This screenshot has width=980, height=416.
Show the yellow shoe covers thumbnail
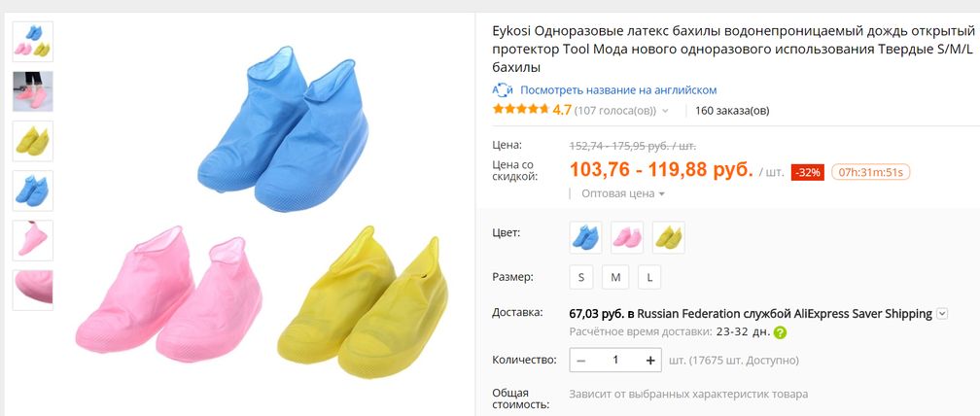[x=33, y=141]
